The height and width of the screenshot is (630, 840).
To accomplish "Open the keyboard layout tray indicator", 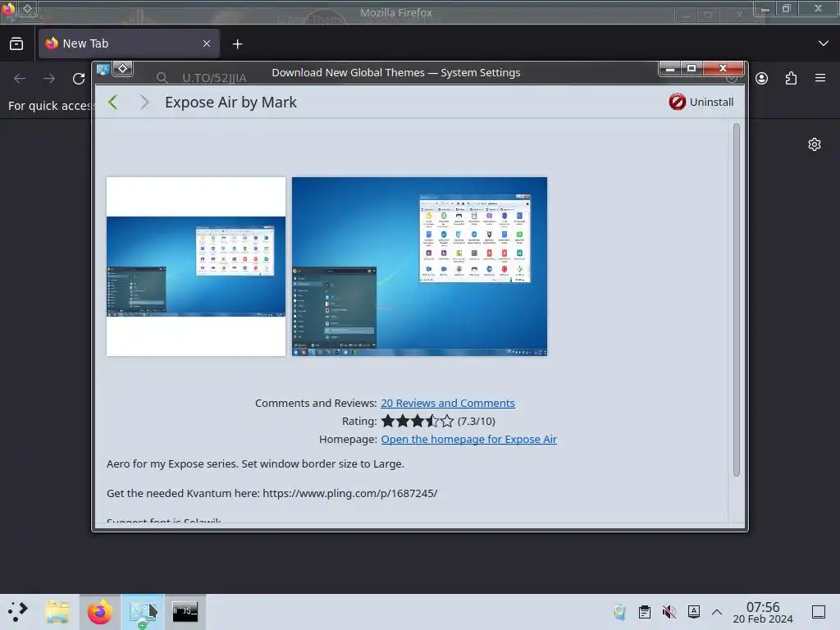I will 694,612.
